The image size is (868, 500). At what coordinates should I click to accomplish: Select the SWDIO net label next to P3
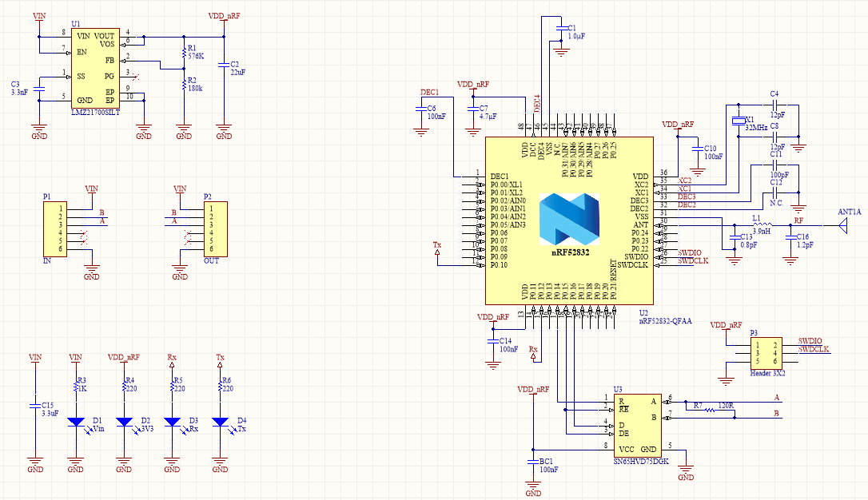[810, 341]
